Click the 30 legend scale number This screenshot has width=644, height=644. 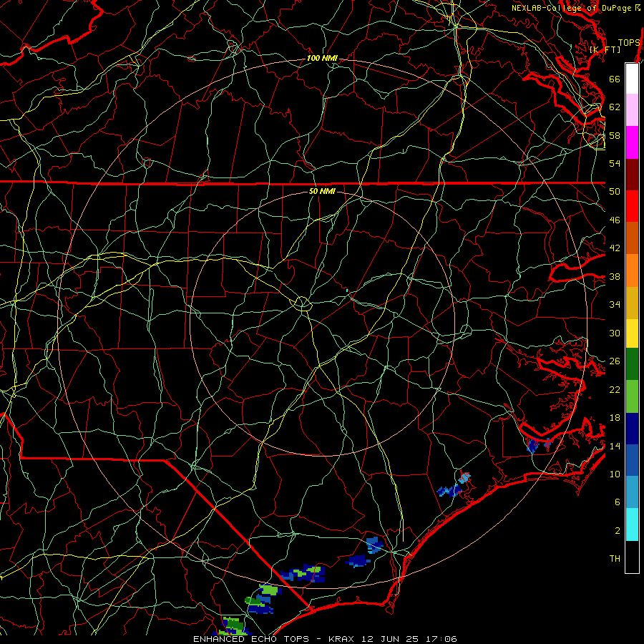(615, 333)
